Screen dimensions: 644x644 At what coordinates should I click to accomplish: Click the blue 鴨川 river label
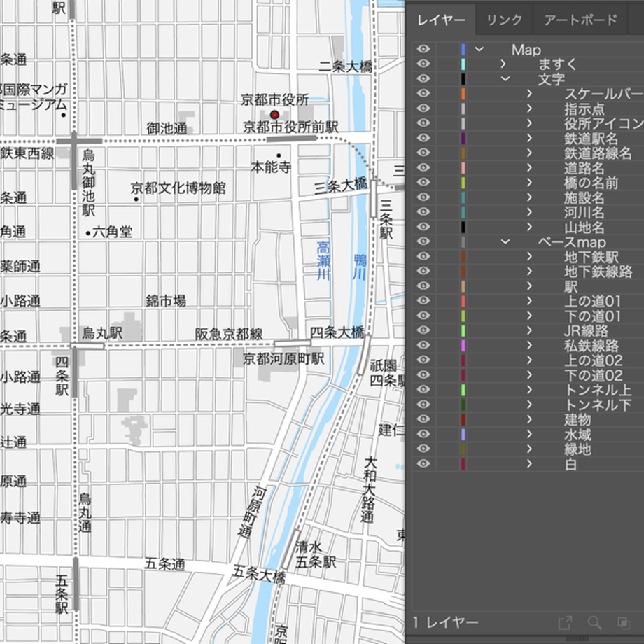360,267
